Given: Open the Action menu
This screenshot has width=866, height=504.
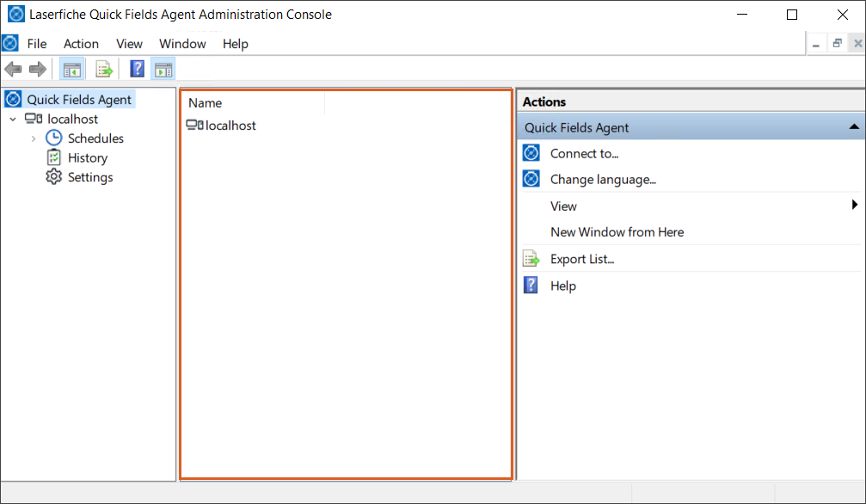Looking at the screenshot, I should pyautogui.click(x=81, y=43).
